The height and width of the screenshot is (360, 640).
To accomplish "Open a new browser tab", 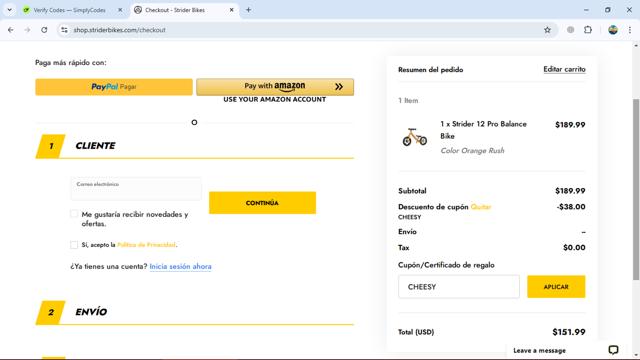I will coord(248,10).
